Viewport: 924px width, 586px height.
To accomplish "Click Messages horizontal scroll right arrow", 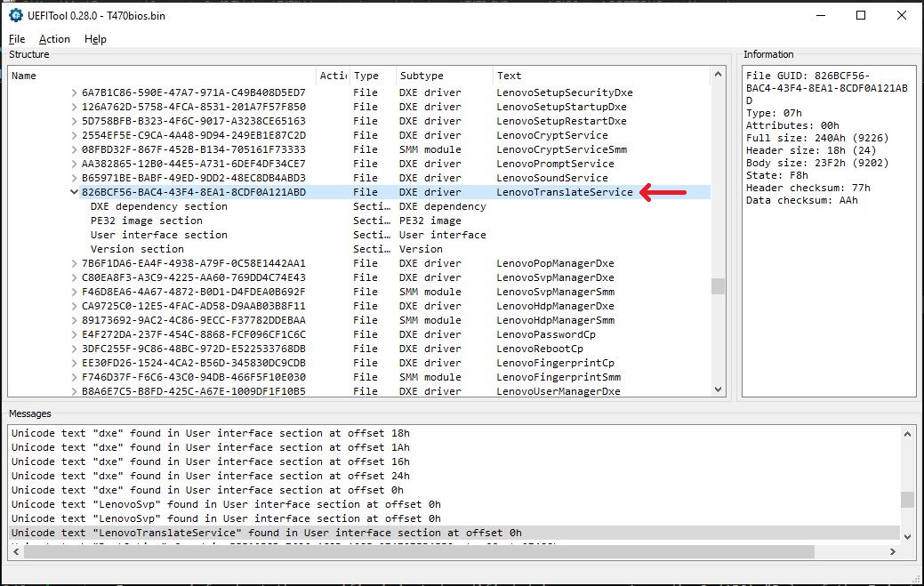I will 893,552.
